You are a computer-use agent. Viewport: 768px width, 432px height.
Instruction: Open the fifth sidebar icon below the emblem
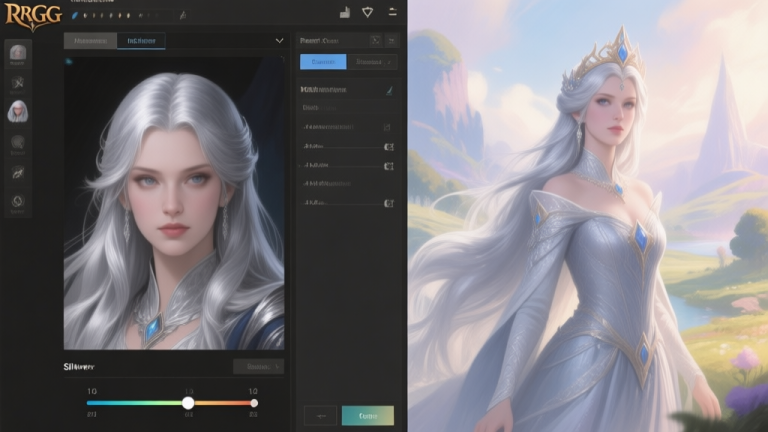tap(18, 172)
